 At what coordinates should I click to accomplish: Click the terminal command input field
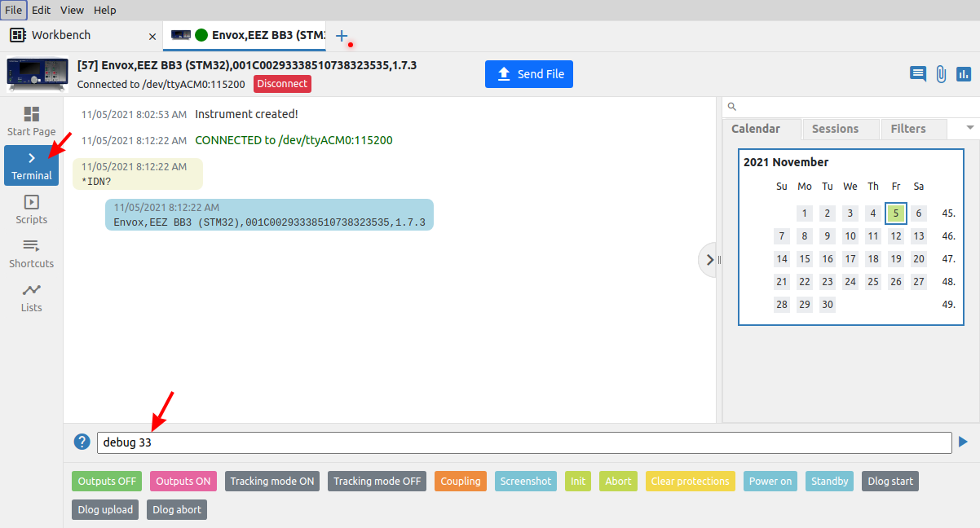523,442
